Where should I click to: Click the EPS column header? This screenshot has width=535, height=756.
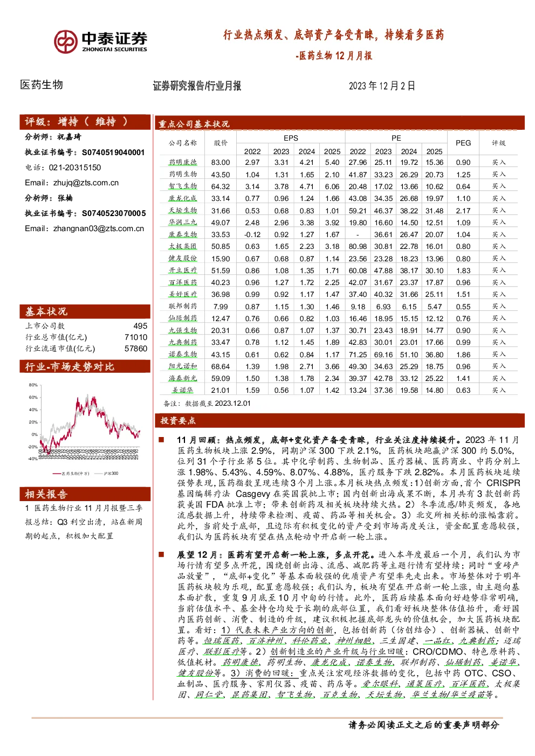291,138
